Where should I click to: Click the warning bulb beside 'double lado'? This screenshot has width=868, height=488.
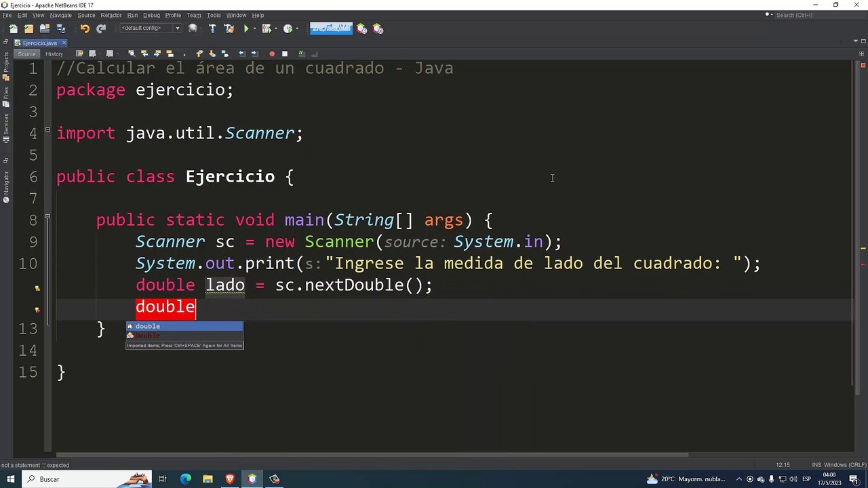[37, 288]
